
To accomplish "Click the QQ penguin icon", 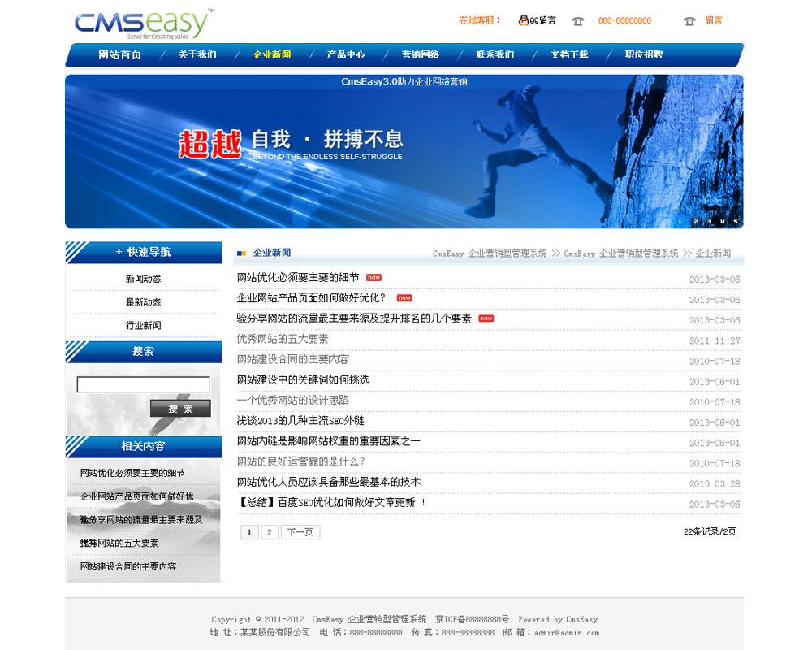I will point(524,20).
